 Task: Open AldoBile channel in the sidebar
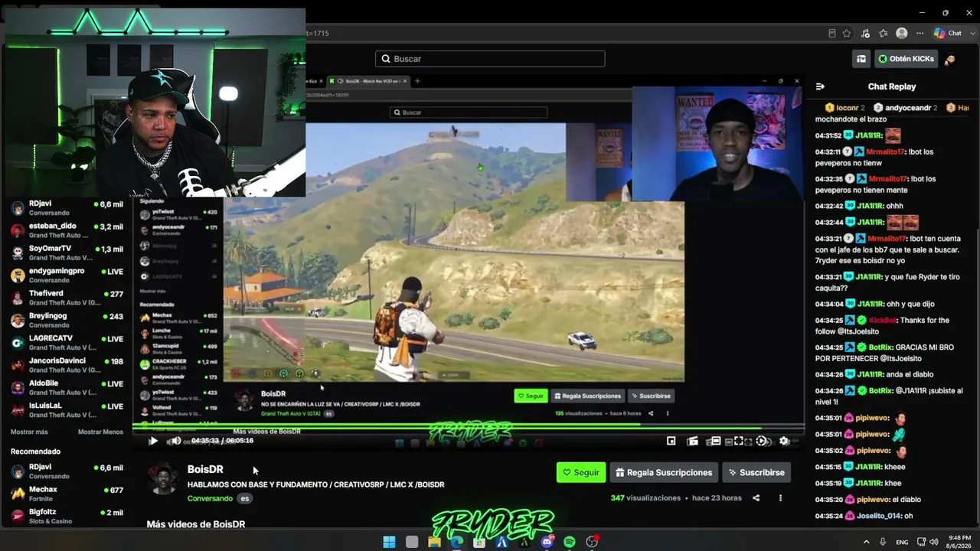(x=67, y=387)
